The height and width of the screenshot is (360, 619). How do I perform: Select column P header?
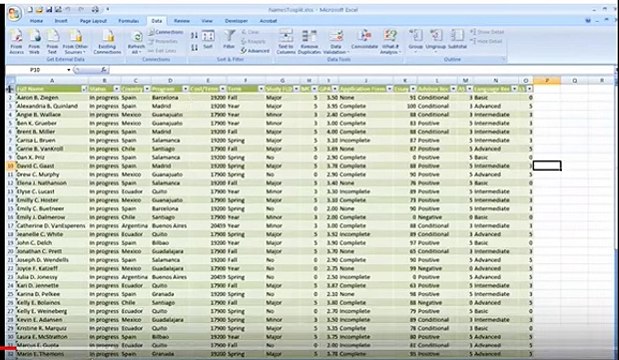(547, 81)
